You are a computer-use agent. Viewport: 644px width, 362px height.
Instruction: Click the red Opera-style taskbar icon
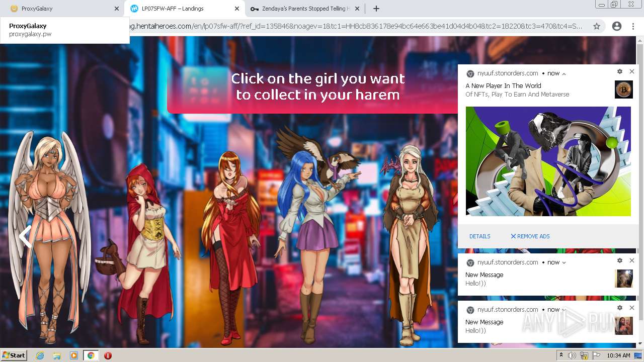click(108, 355)
